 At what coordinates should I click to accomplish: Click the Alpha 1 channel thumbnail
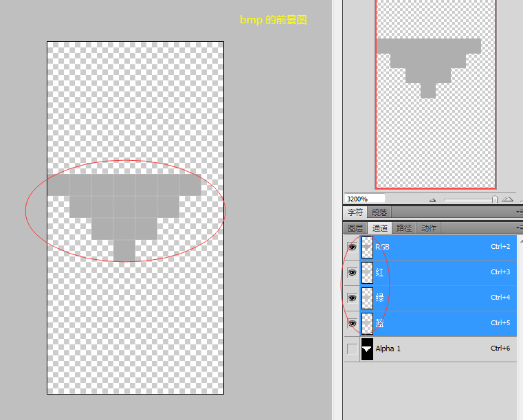[367, 349]
